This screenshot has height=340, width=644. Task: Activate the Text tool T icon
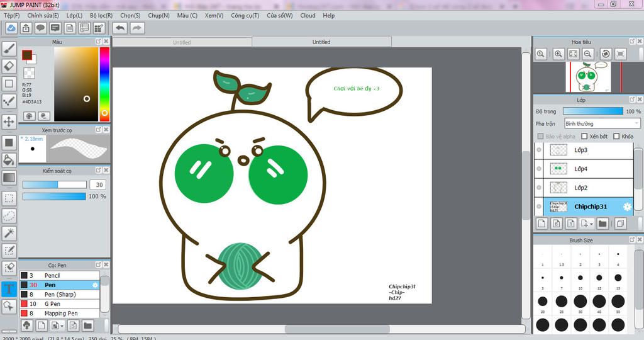point(9,289)
